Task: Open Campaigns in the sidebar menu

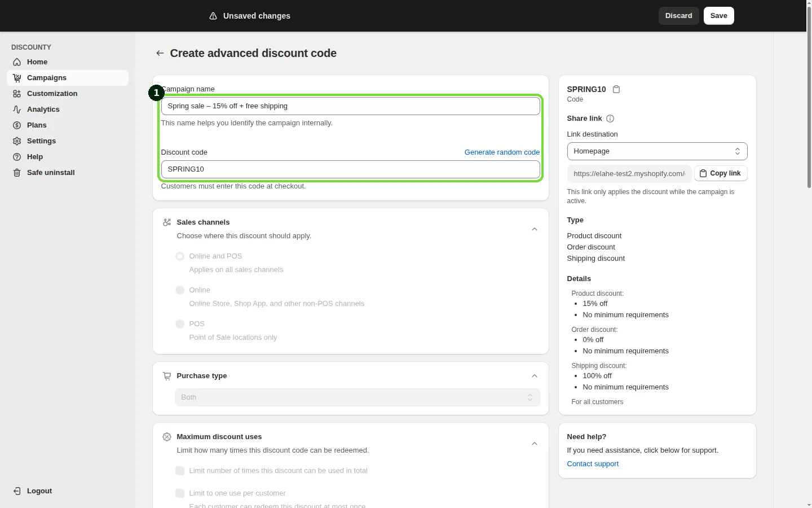Action: tap(68, 78)
